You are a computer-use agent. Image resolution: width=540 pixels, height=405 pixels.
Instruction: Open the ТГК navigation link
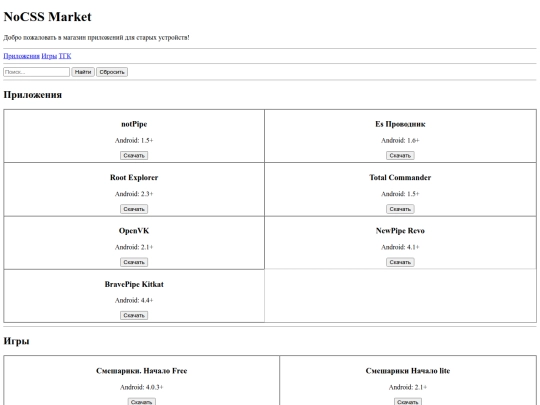tap(65, 56)
